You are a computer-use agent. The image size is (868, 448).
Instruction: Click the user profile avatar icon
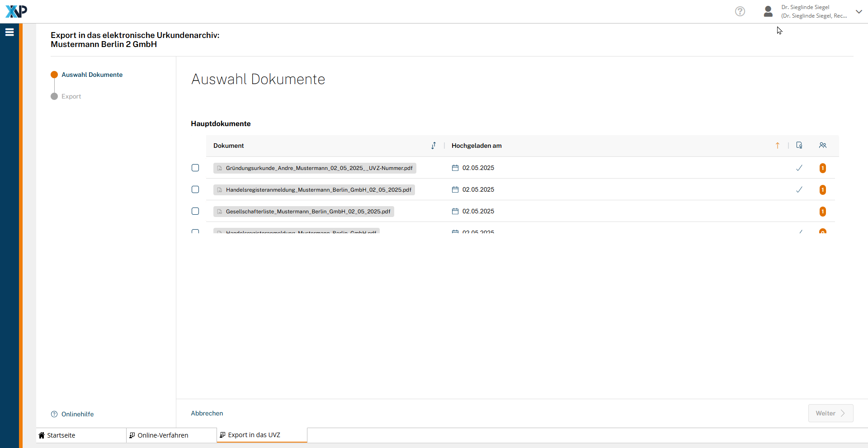coord(768,11)
